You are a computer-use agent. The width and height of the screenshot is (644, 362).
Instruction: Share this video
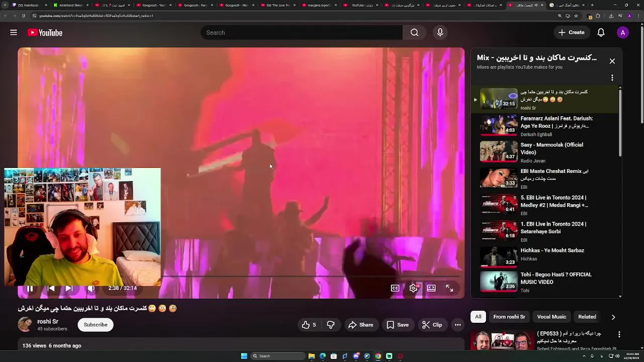coord(361,325)
